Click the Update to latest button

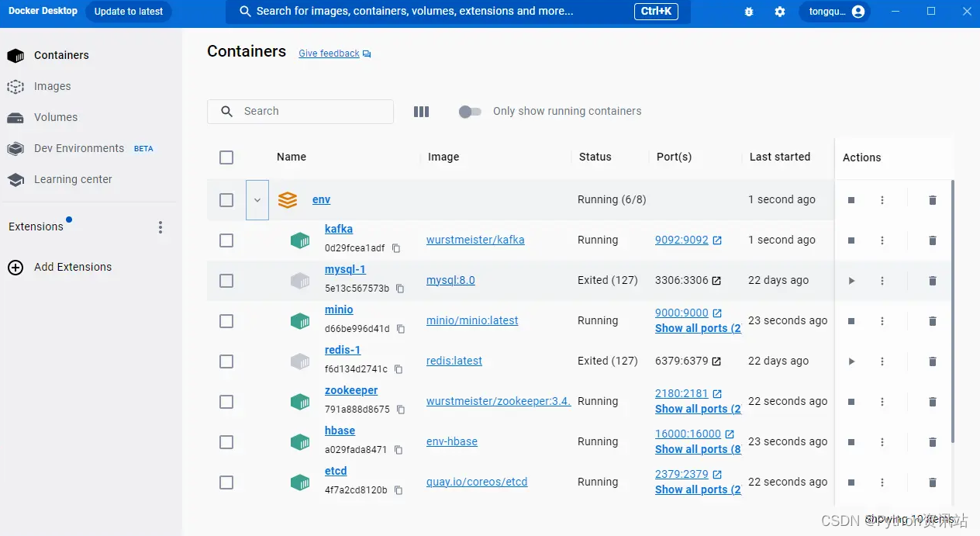coord(129,12)
